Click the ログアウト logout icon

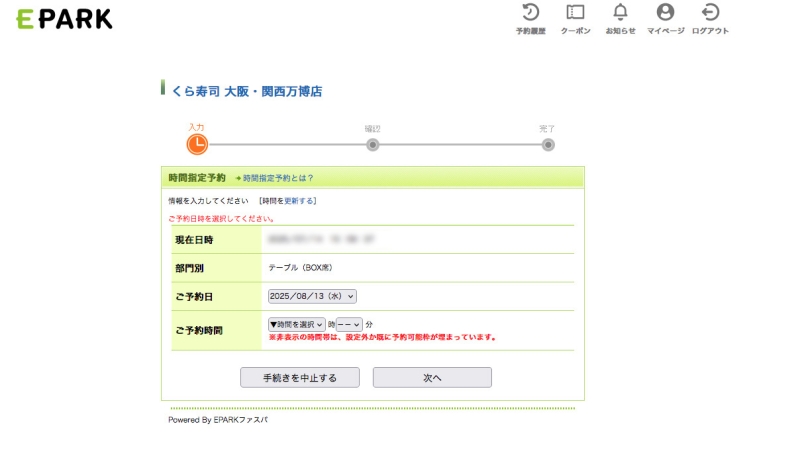coord(710,13)
